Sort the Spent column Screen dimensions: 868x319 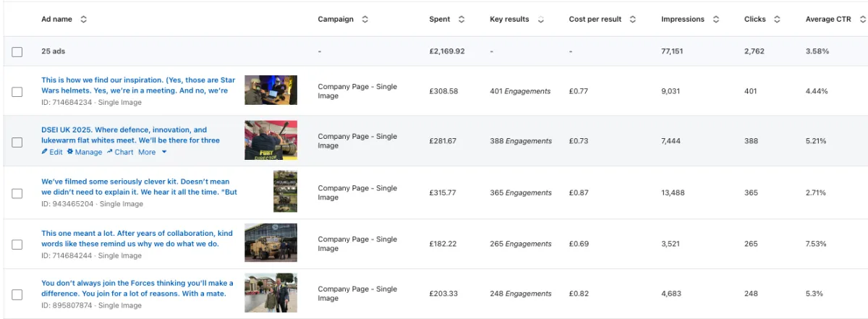pyautogui.click(x=461, y=20)
